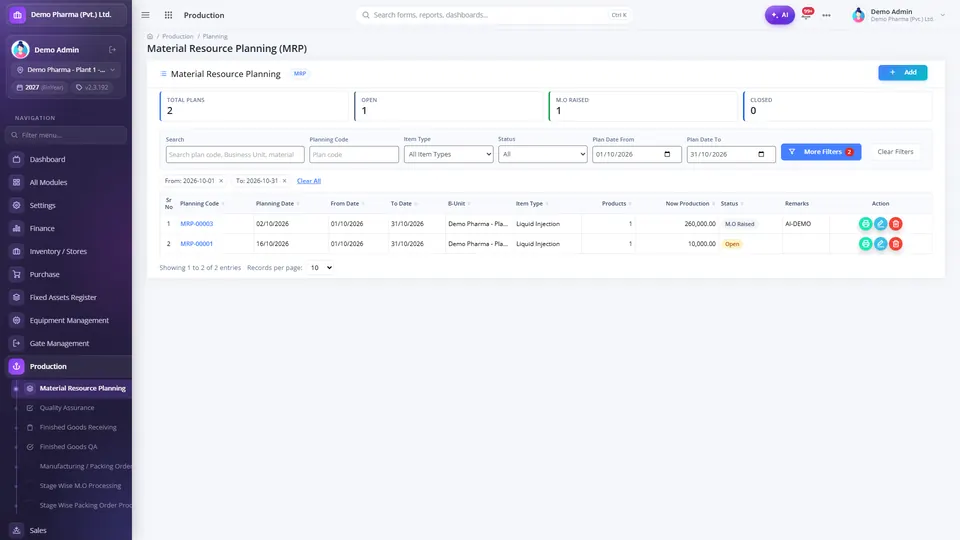Screen dimensions: 960x540
Task: Remove the From: 2026-10-01 filter chip
Action: (221, 181)
